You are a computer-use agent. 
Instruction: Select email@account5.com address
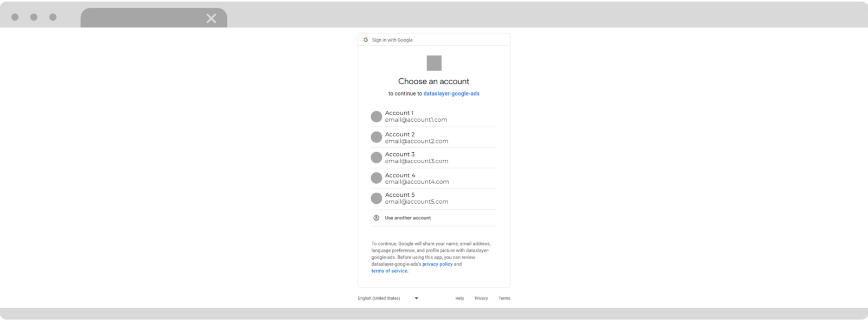[x=417, y=202]
